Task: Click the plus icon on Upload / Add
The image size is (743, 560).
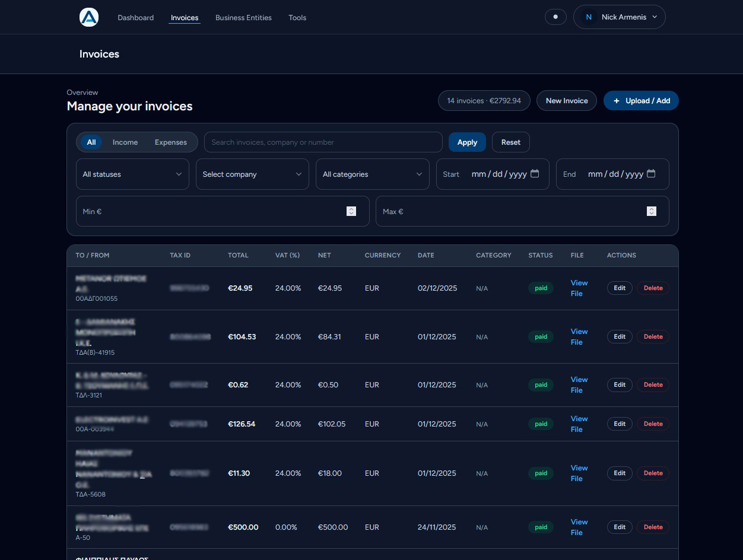Action: click(617, 101)
